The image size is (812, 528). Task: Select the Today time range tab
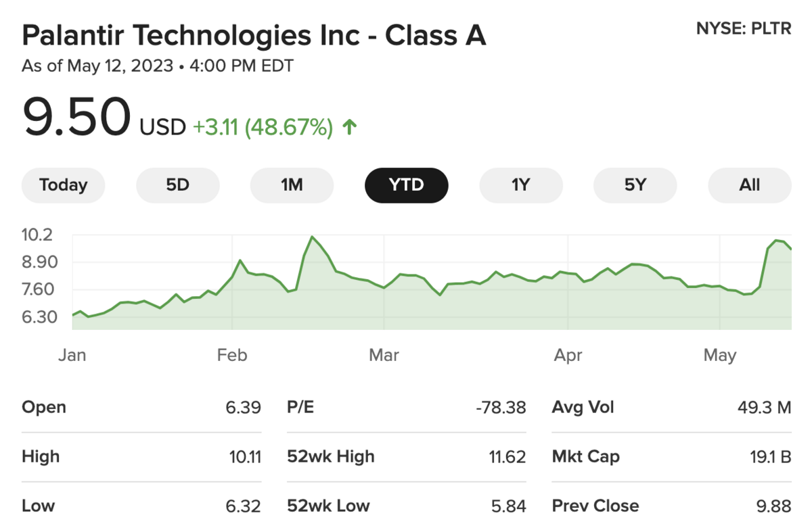coord(64,185)
